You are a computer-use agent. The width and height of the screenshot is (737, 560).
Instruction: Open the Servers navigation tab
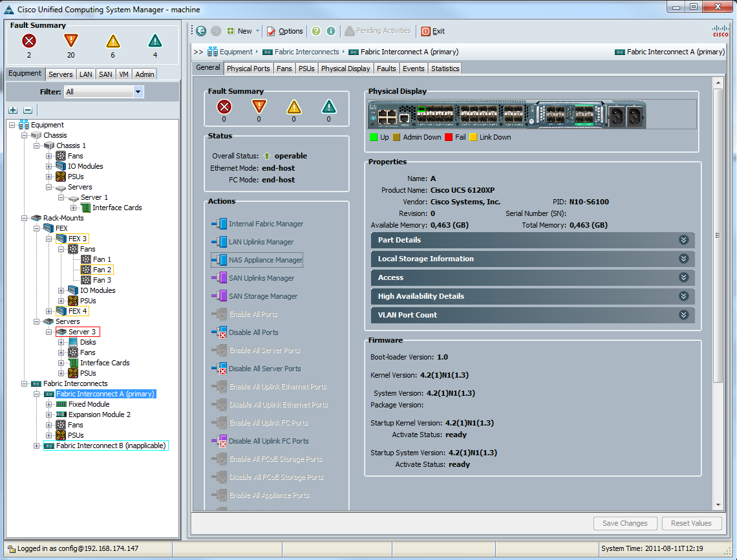click(x=61, y=74)
